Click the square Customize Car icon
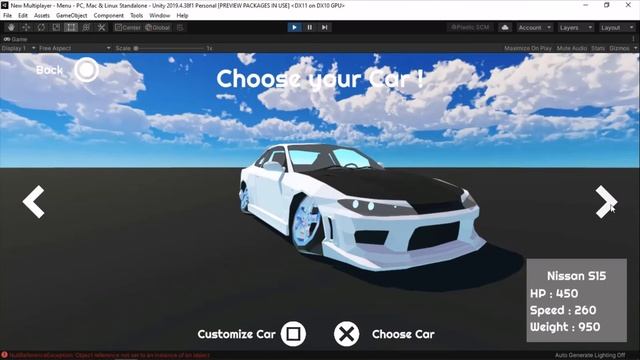Image resolution: width=640 pixels, height=360 pixels. 293,334
